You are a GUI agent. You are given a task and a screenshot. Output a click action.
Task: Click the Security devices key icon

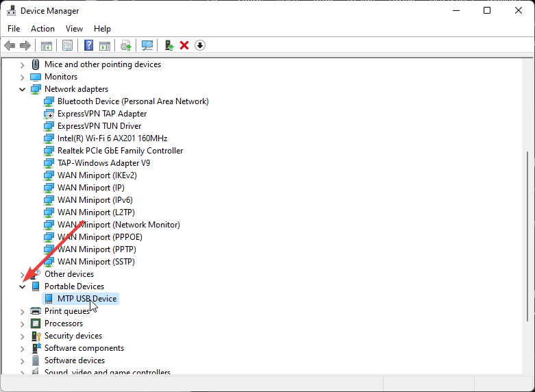pos(36,336)
